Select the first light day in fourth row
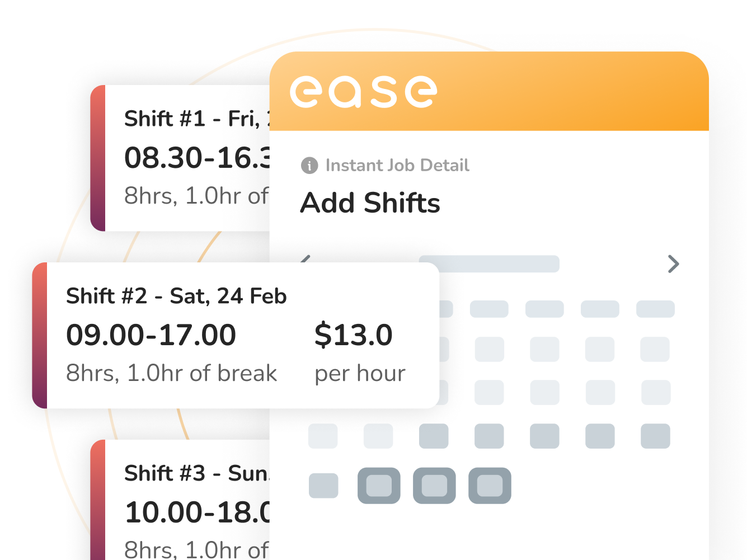The width and height of the screenshot is (747, 560). coord(323,436)
